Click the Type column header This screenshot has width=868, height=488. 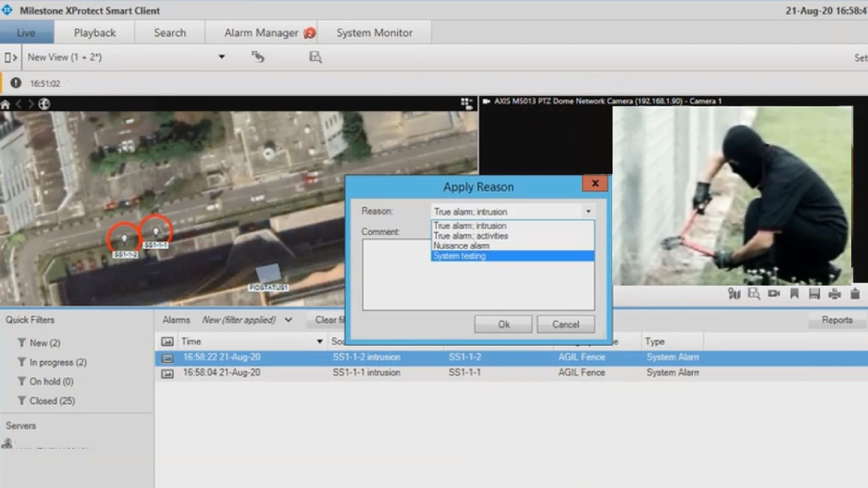672,342
